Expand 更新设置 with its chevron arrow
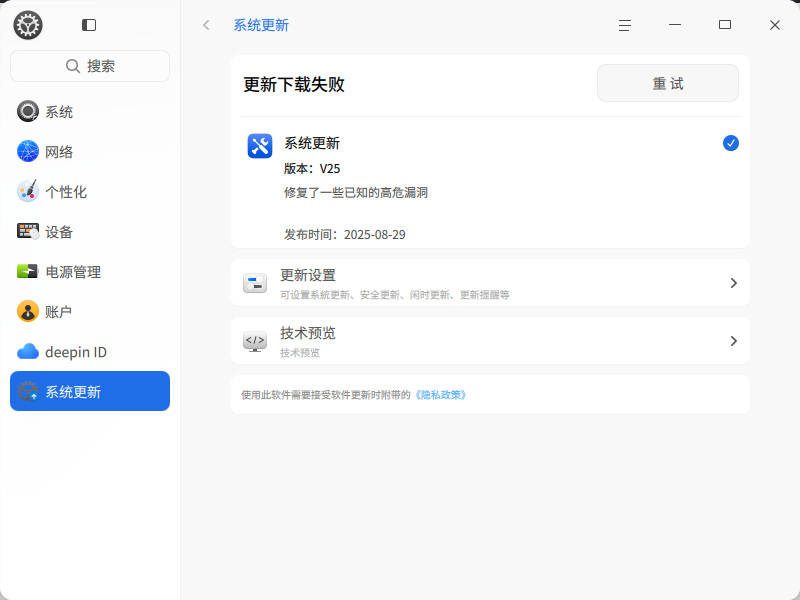The height and width of the screenshot is (600, 800). pyautogui.click(x=734, y=283)
